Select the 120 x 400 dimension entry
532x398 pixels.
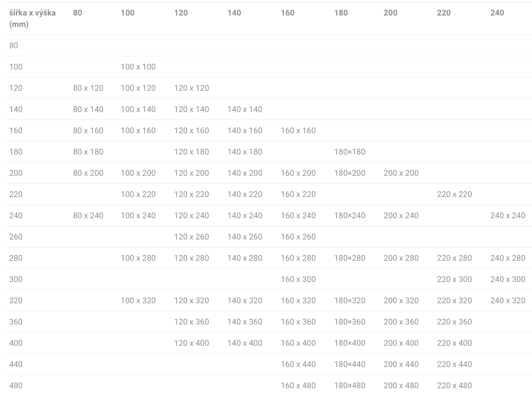[191, 343]
